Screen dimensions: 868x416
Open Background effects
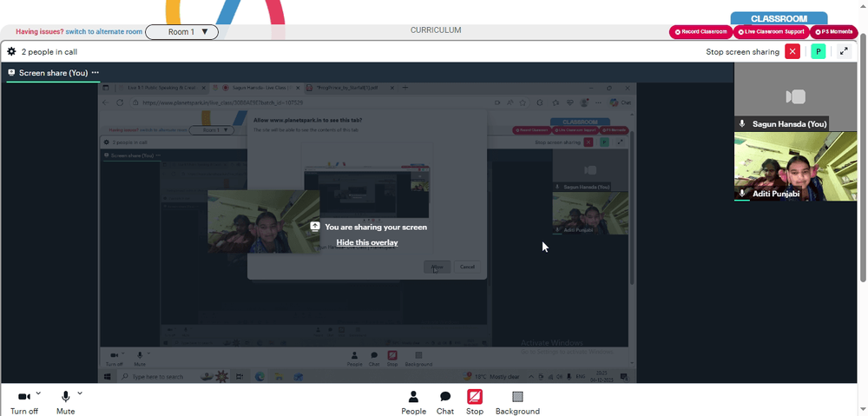(x=517, y=402)
